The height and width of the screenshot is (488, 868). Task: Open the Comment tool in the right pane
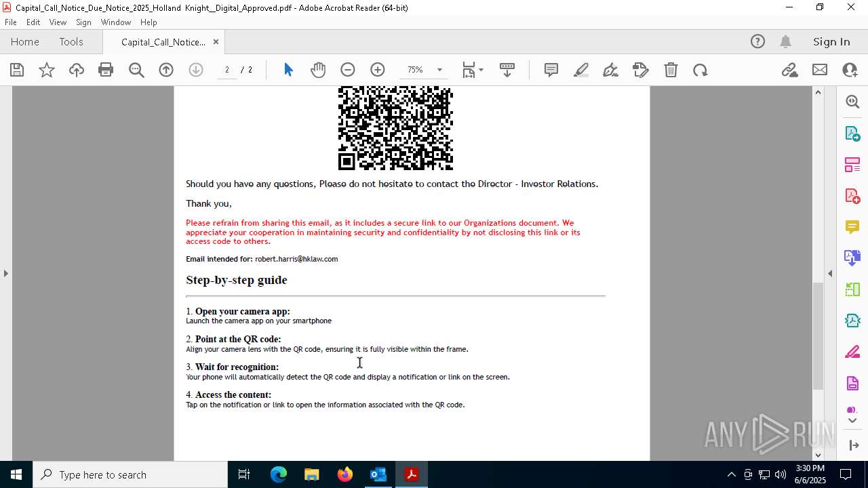(x=852, y=227)
